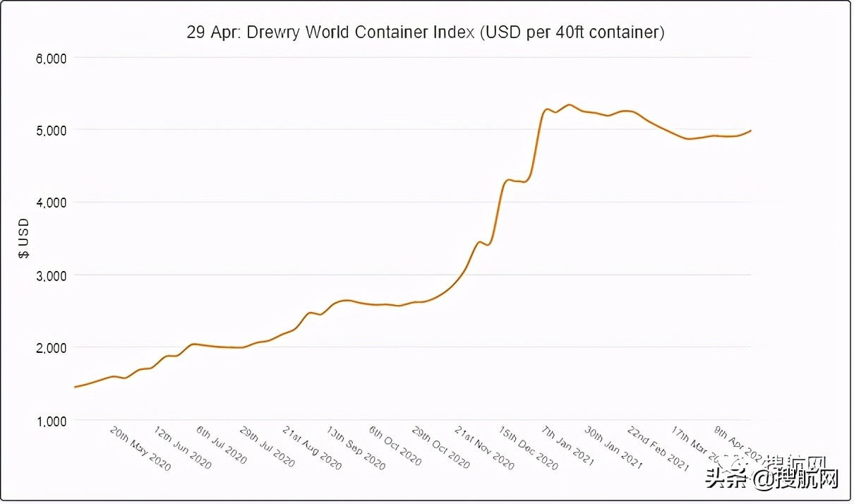Select the 21st Nov 2020 date label

(x=484, y=449)
